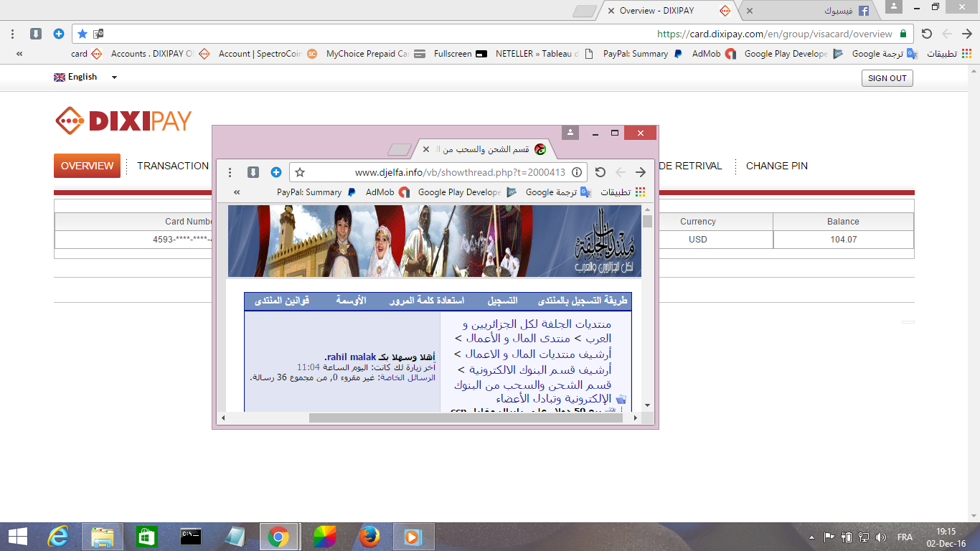This screenshot has width=980, height=551.
Task: Open user profile button in djelfa window
Action: [x=570, y=133]
